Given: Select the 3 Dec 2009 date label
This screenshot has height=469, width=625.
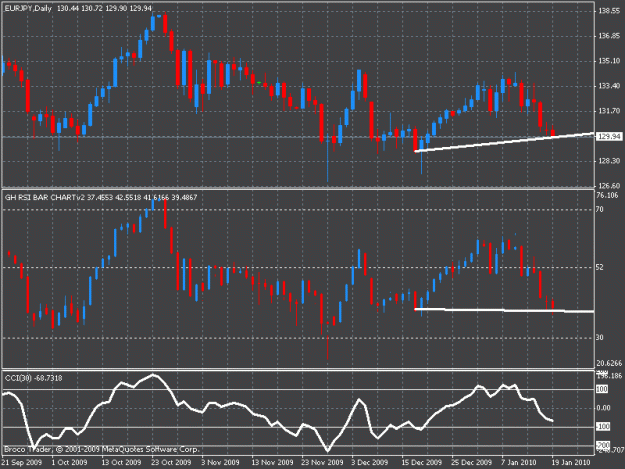Looking at the screenshot, I should pyautogui.click(x=369, y=462).
